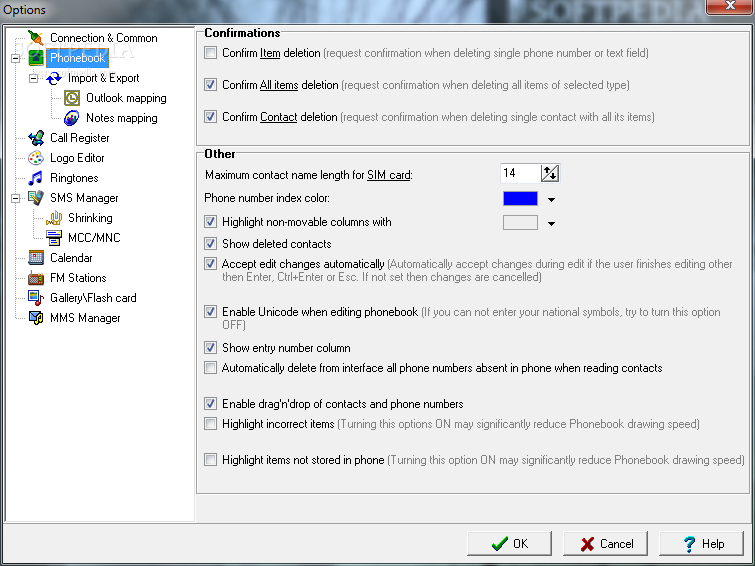
Task: Click the Connection & Common plug icon
Action: tap(36, 38)
